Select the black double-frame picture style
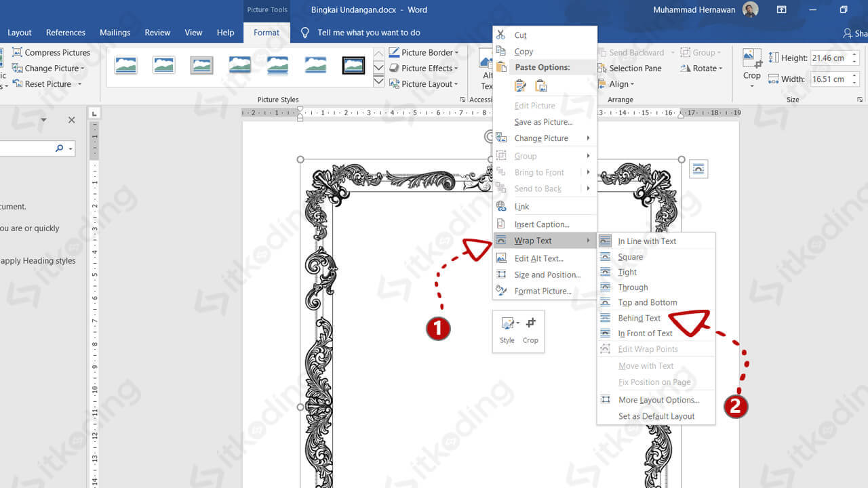 tap(353, 65)
